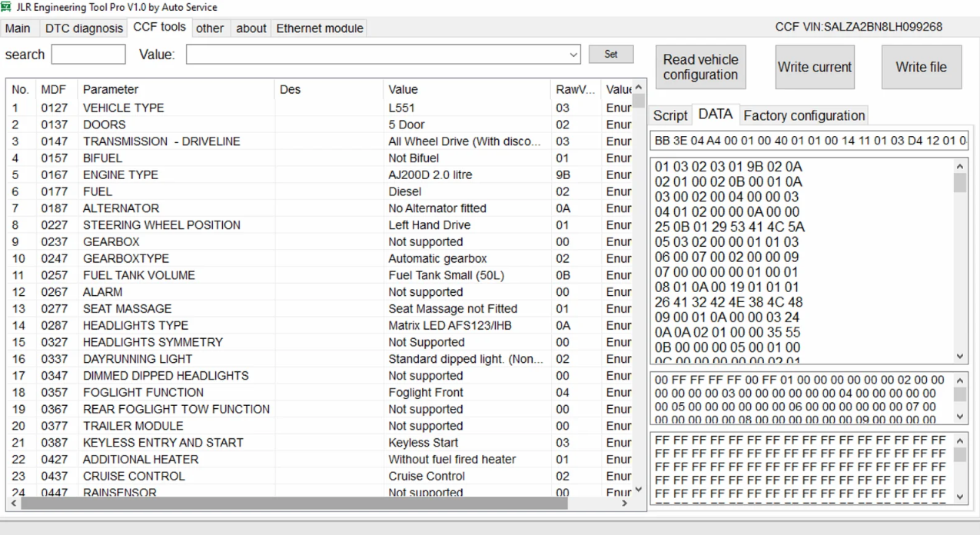Image resolution: width=980 pixels, height=535 pixels.
Task: Sort by the MDF column header
Action: click(x=56, y=89)
